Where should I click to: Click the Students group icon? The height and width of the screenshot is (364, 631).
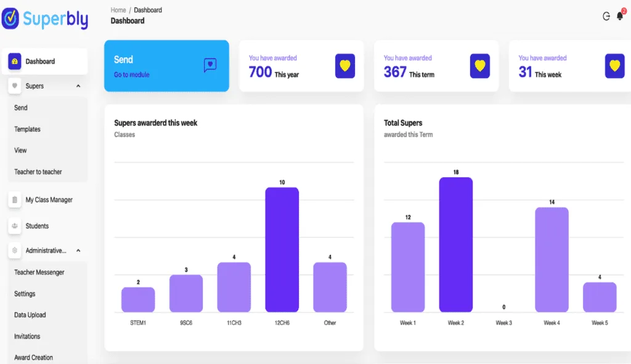[15, 225]
